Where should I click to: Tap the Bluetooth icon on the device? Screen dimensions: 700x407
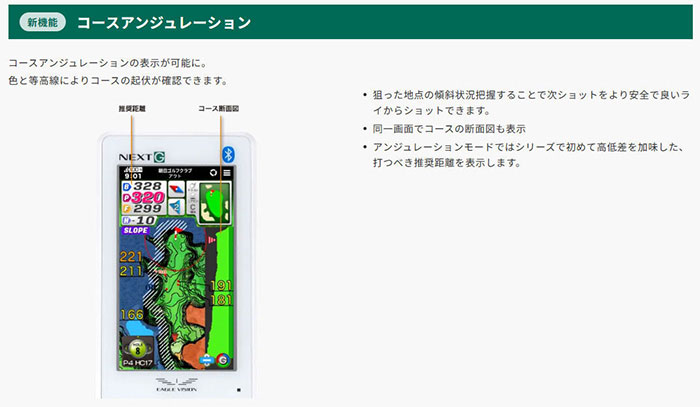coord(227,154)
